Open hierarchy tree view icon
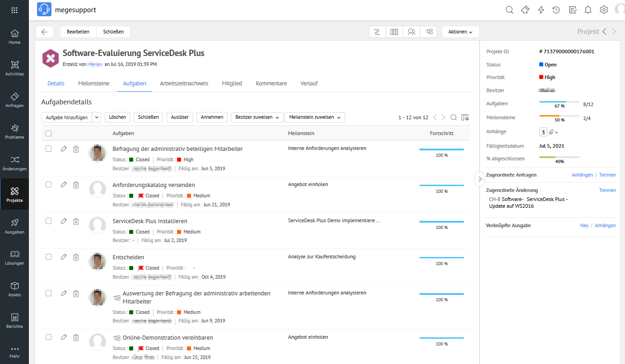Image resolution: width=625 pixels, height=364 pixels. coord(429,32)
